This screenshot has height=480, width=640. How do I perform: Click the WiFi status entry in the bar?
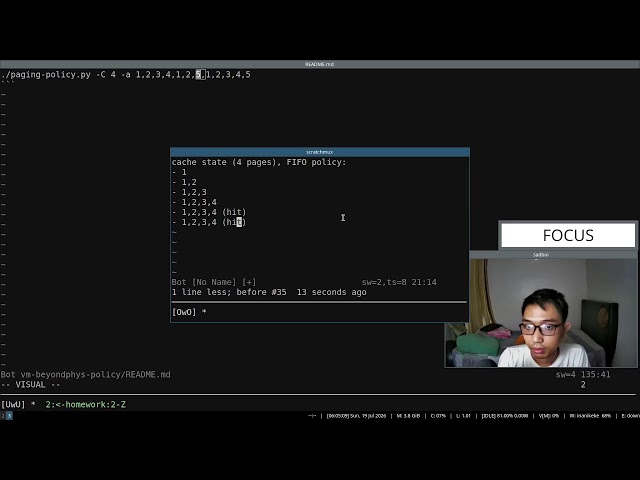590,416
